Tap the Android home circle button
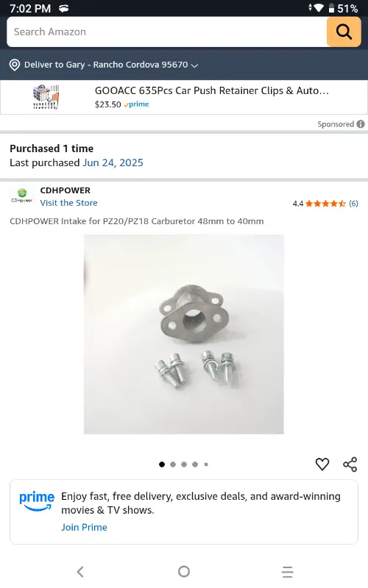Screen dimensions: 368x588 [184, 572]
